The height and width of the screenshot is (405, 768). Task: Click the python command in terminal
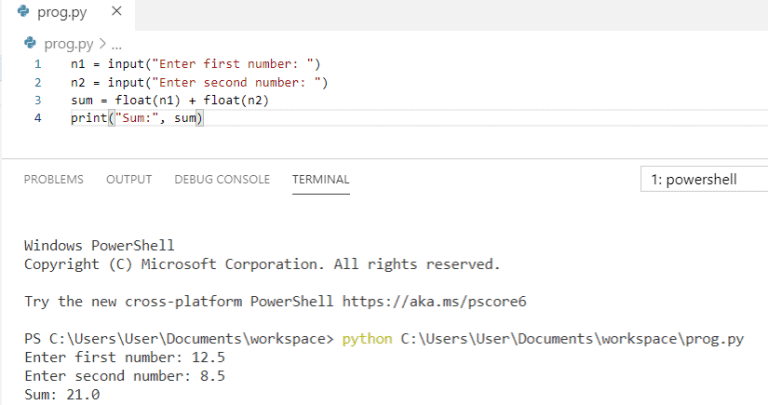367,339
